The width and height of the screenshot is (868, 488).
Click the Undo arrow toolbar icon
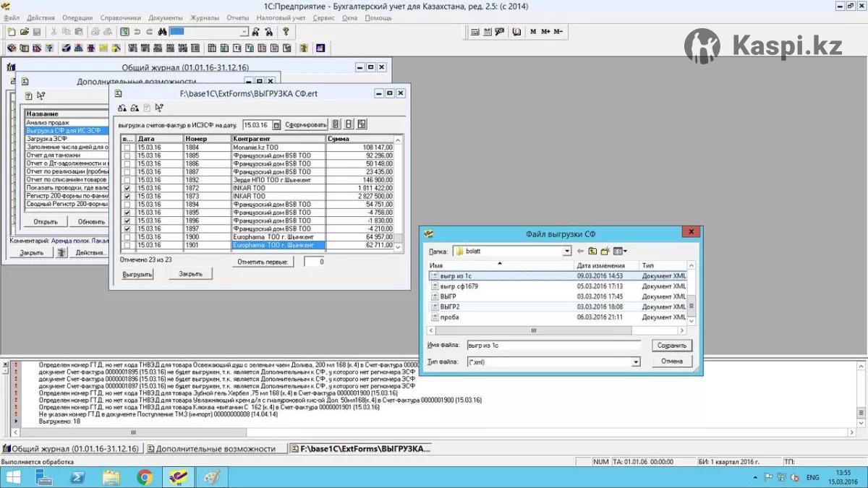click(x=137, y=32)
